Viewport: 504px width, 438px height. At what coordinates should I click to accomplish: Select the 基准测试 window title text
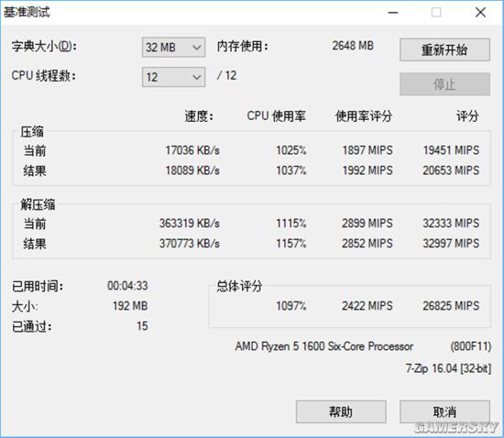(x=27, y=13)
